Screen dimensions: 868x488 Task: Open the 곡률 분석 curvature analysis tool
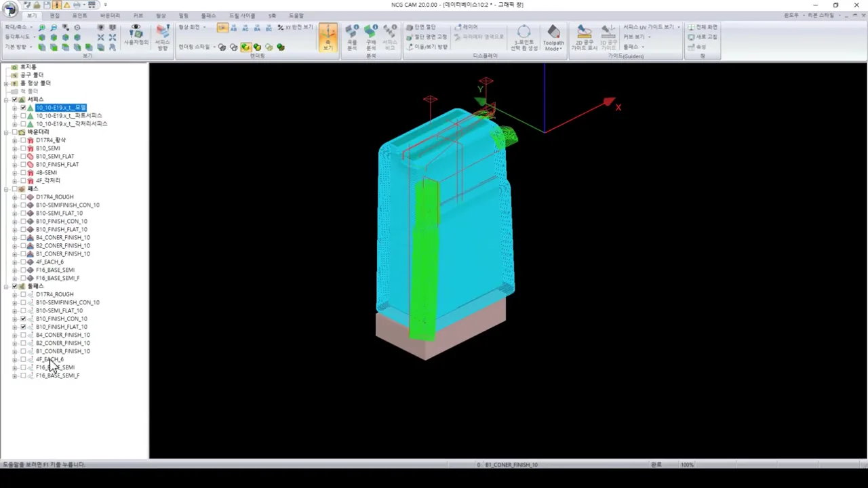tap(352, 37)
